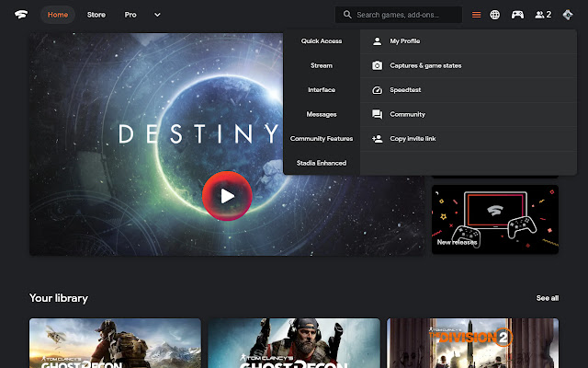This screenshot has height=368, width=588.
Task: Focus the Search games field
Action: pyautogui.click(x=399, y=15)
